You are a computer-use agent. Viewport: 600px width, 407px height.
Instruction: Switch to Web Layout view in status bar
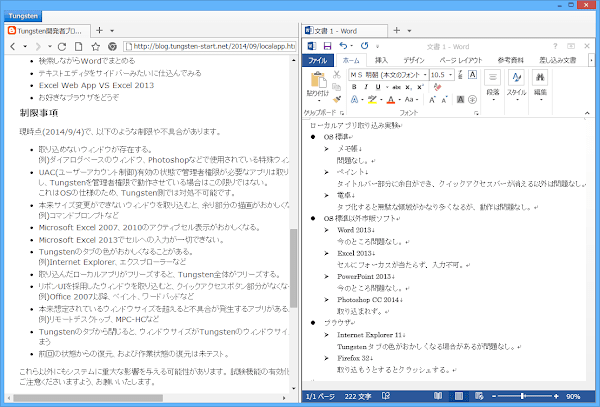tap(479, 396)
